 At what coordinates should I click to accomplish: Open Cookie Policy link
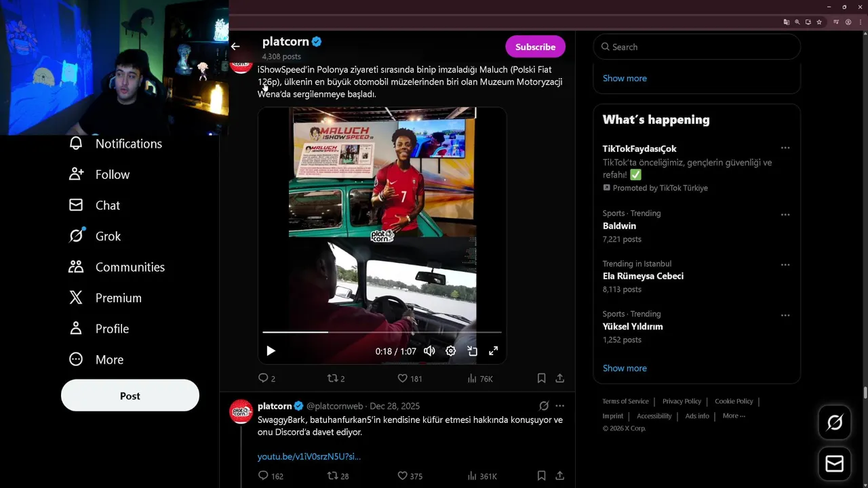[734, 401]
